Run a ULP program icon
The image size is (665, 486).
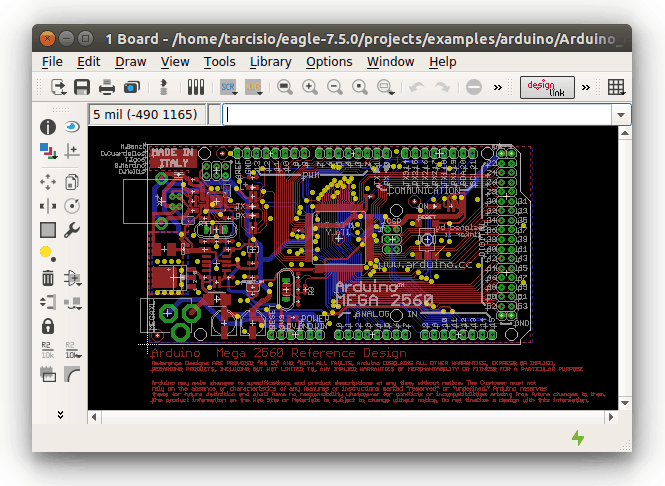coord(254,87)
